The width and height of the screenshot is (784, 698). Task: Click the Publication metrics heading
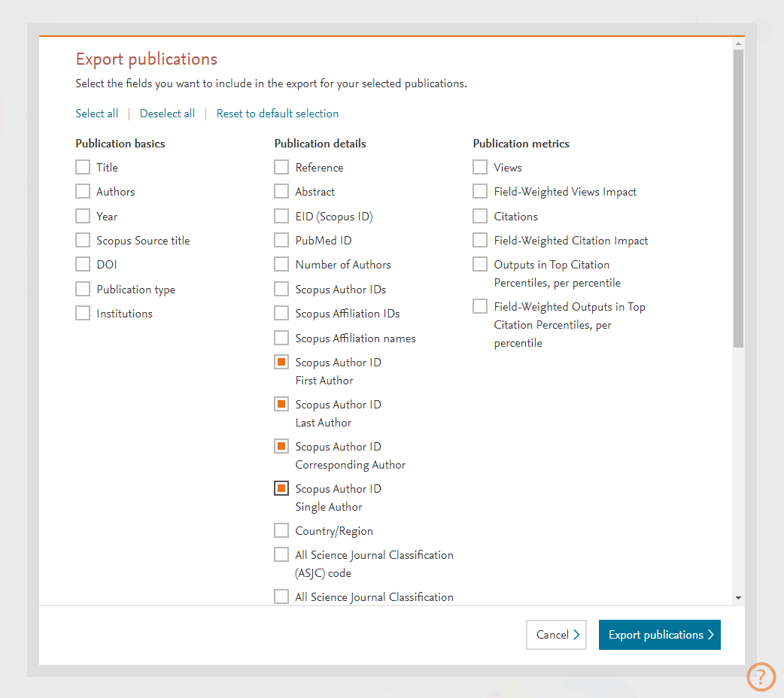pyautogui.click(x=521, y=144)
